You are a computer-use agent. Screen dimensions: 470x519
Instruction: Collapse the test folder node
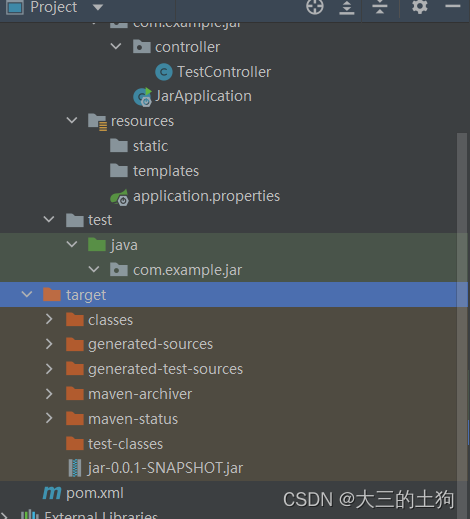click(49, 219)
